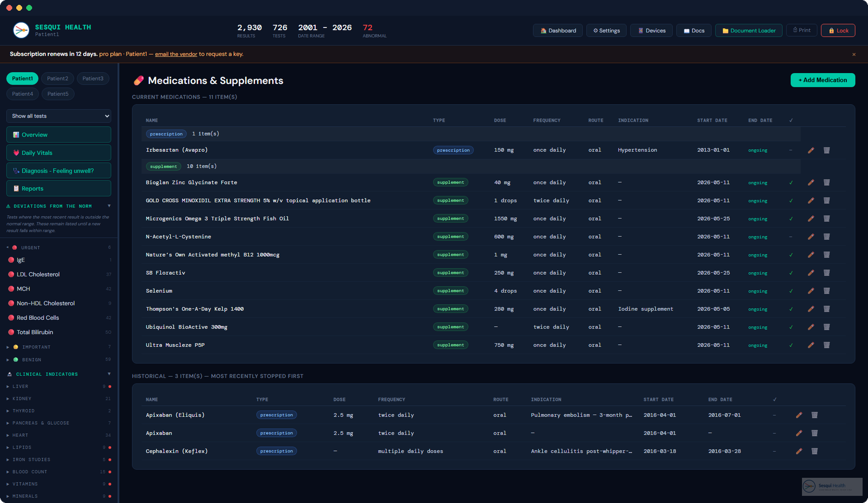Open Diagnosis - Feeling unwell? section

pyautogui.click(x=59, y=171)
